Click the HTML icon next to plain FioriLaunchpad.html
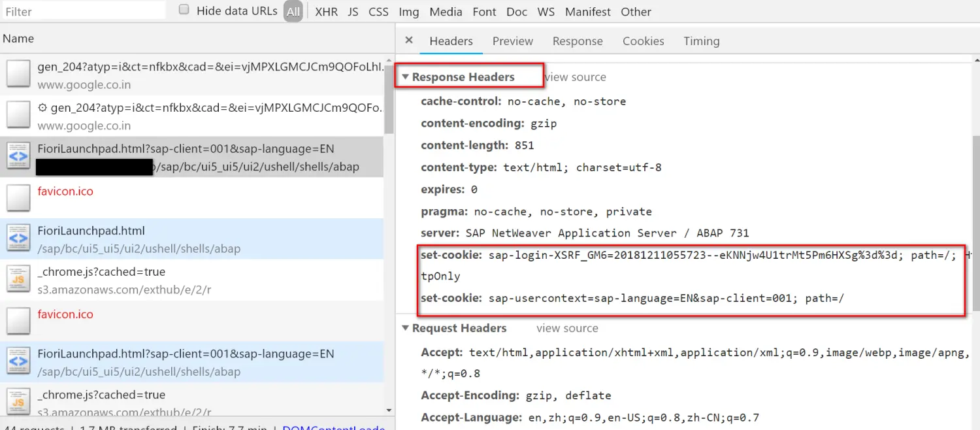980x430 pixels. 18,239
